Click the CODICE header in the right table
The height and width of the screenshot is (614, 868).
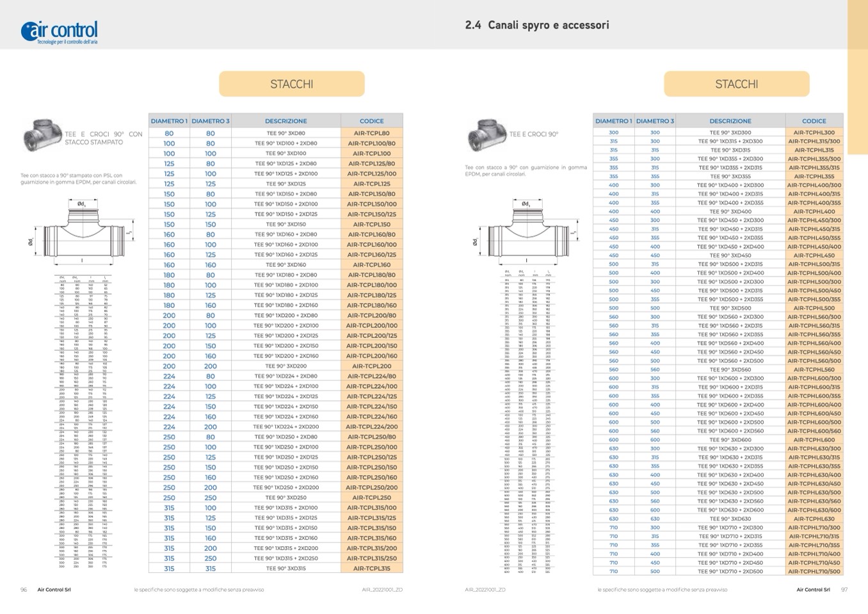[x=814, y=120]
